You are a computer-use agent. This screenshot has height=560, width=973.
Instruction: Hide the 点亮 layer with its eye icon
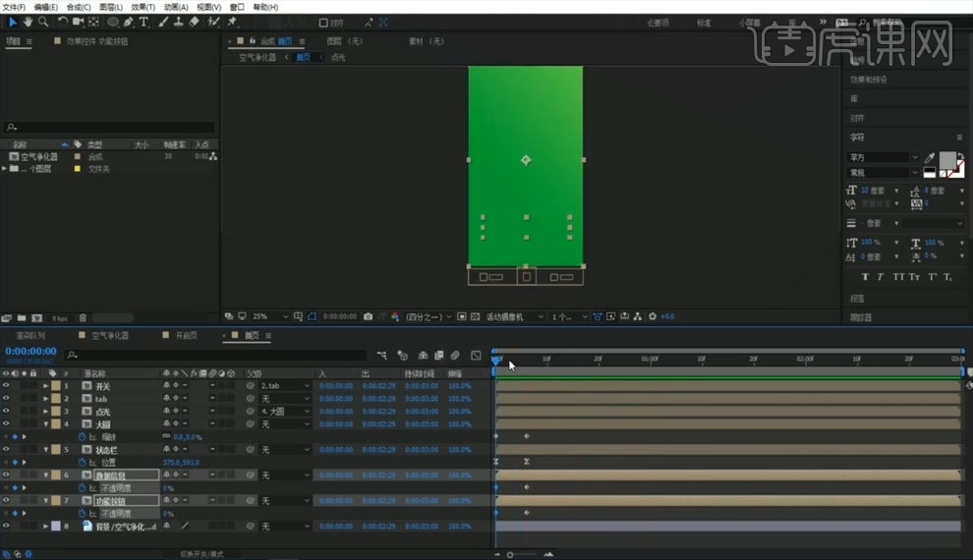pyautogui.click(x=6, y=412)
